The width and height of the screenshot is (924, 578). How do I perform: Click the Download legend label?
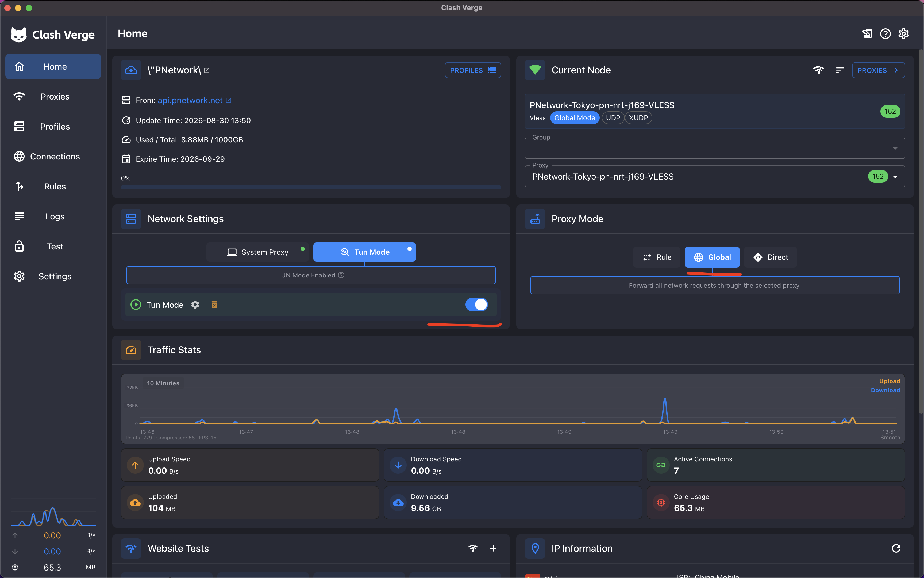pyautogui.click(x=885, y=390)
